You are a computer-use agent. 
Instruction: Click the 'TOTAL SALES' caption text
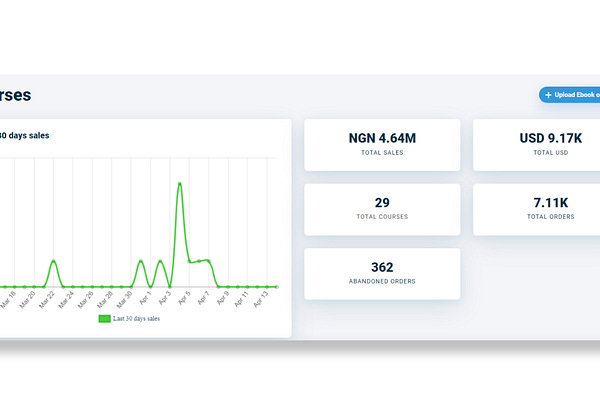tap(382, 152)
